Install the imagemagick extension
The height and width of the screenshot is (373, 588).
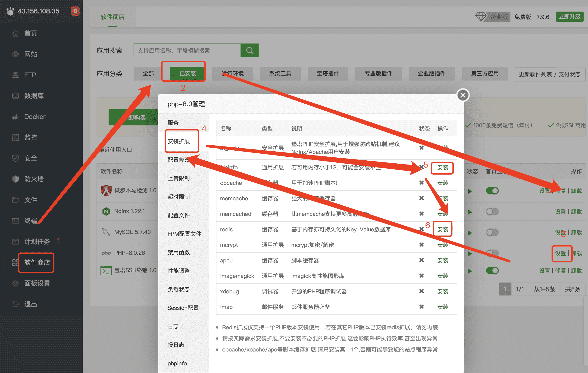pyautogui.click(x=442, y=276)
